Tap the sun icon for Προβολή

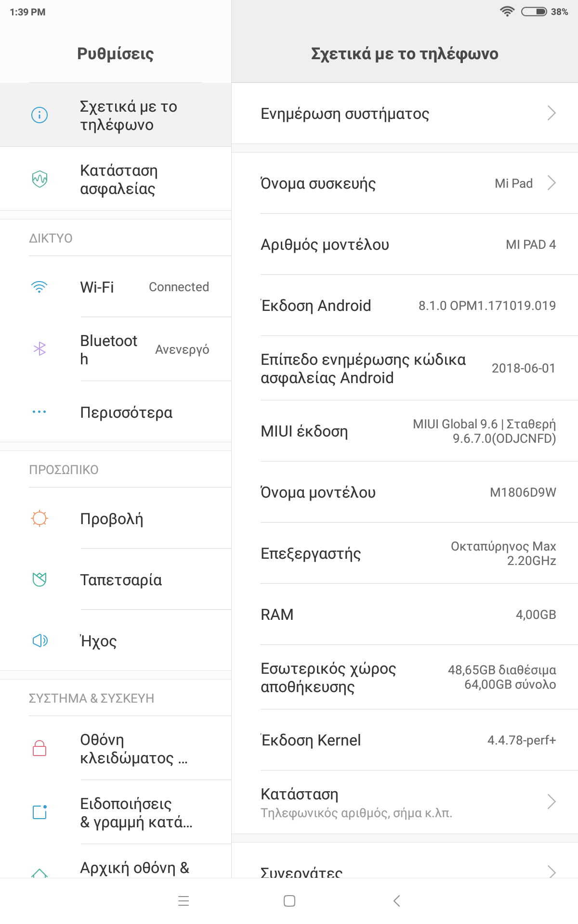tap(39, 518)
